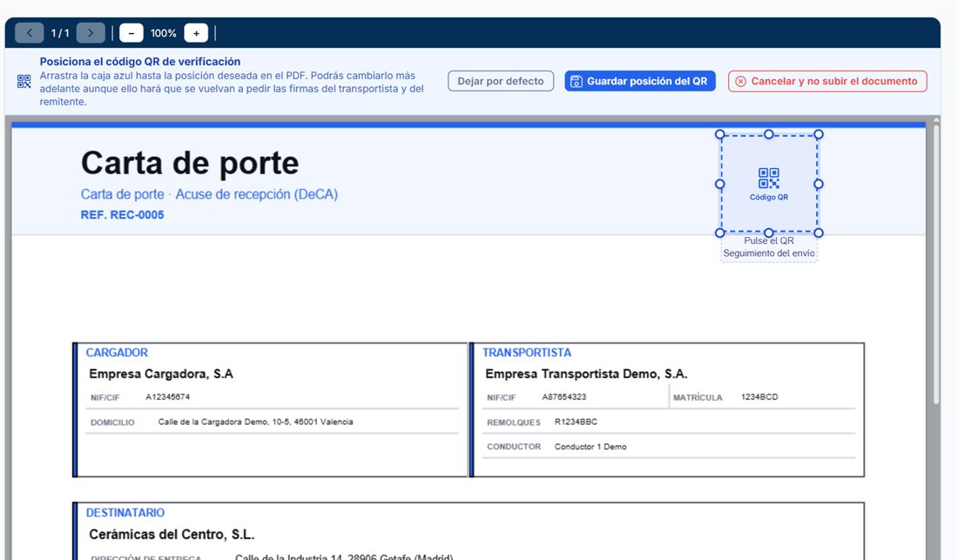
Task: Click the NIF value 'A87654323'
Action: click(x=564, y=397)
